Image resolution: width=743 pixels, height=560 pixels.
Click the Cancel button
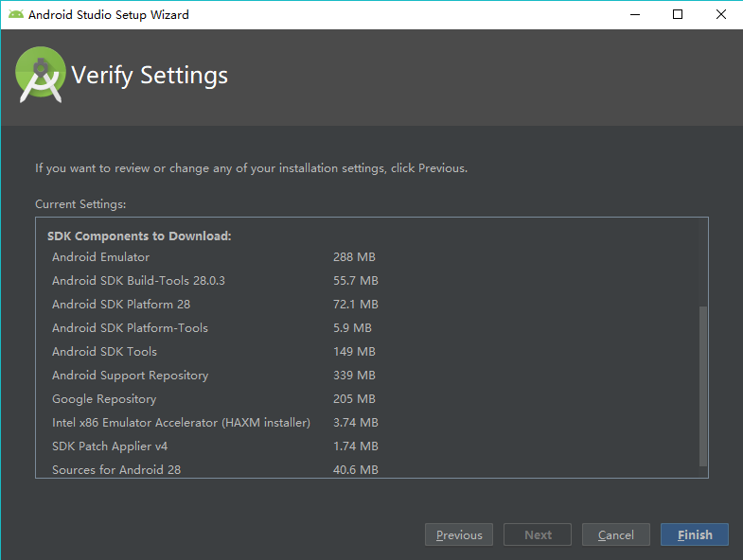[x=615, y=534]
